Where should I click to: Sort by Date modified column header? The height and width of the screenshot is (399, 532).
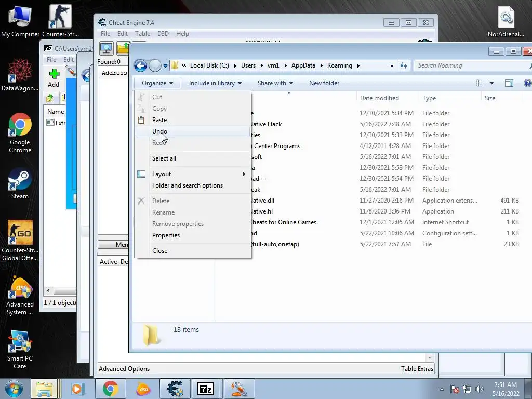(x=388, y=98)
